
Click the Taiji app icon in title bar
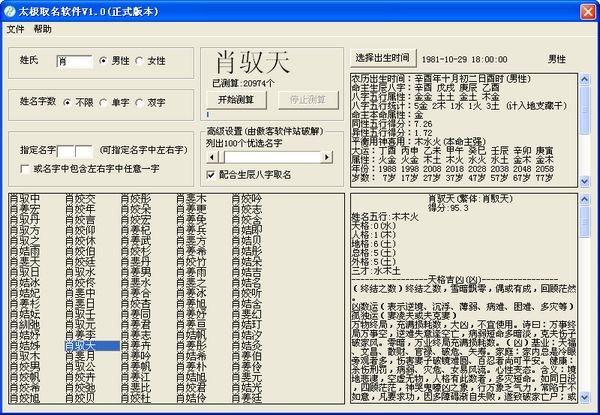pyautogui.click(x=10, y=11)
